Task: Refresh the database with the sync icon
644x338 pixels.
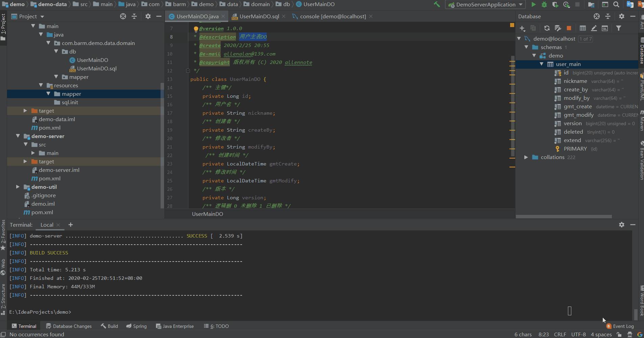Action: pos(547,28)
